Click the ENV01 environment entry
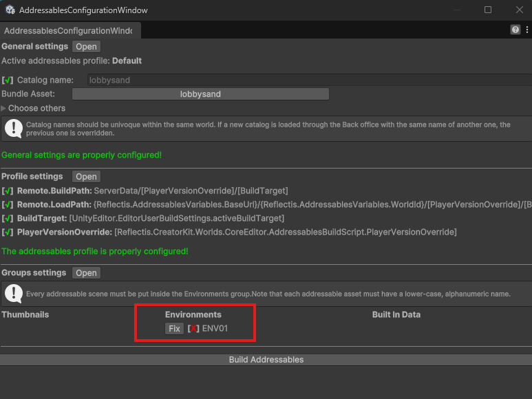The width and height of the screenshot is (532, 399). pyautogui.click(x=215, y=328)
